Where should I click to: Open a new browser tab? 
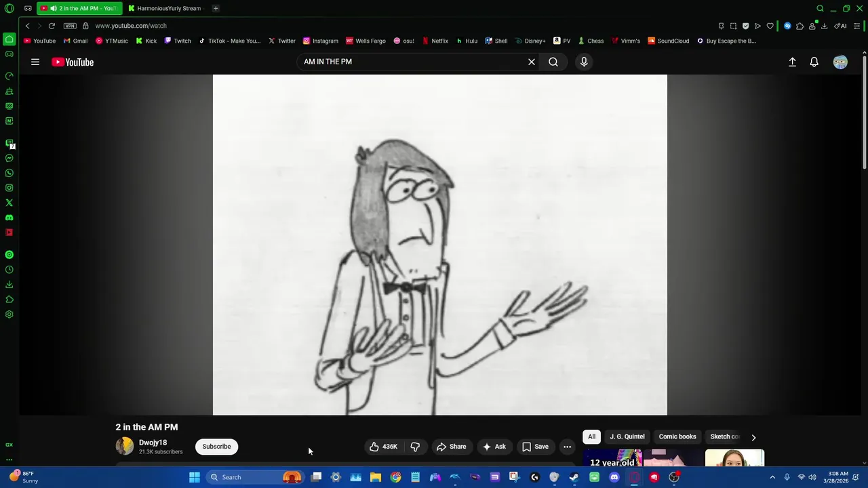click(x=216, y=8)
